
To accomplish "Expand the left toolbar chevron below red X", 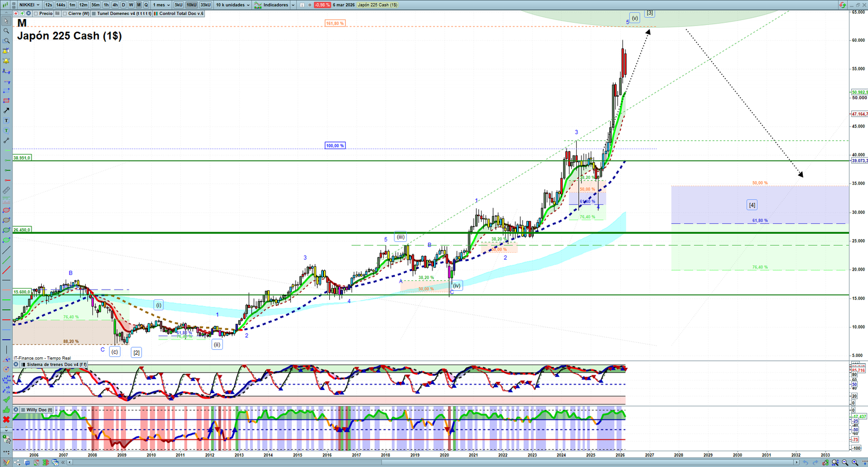I will tap(7, 430).
